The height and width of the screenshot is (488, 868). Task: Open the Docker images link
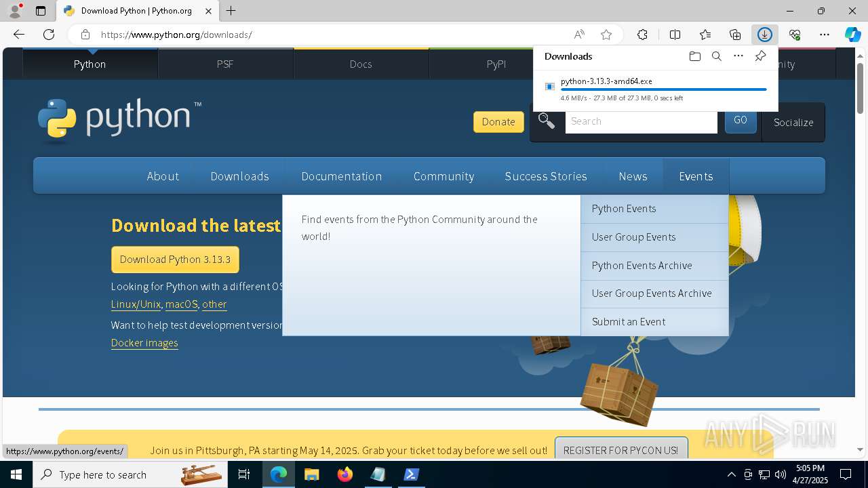click(144, 343)
